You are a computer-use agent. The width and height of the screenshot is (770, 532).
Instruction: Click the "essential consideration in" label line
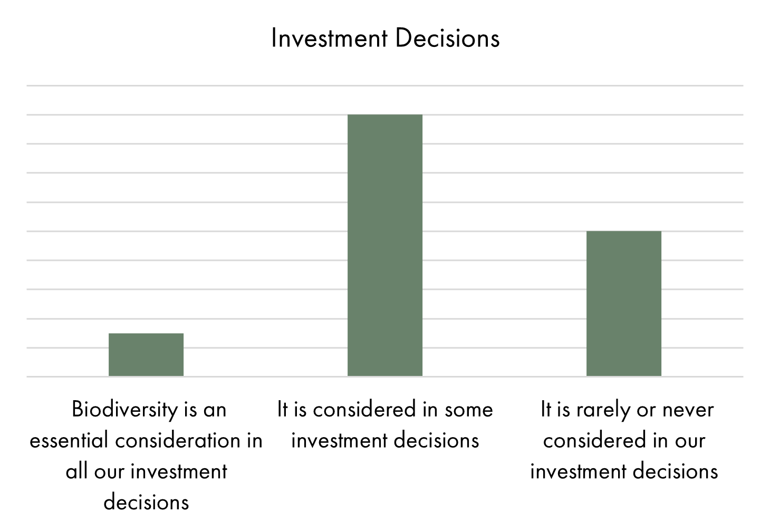click(x=146, y=440)
